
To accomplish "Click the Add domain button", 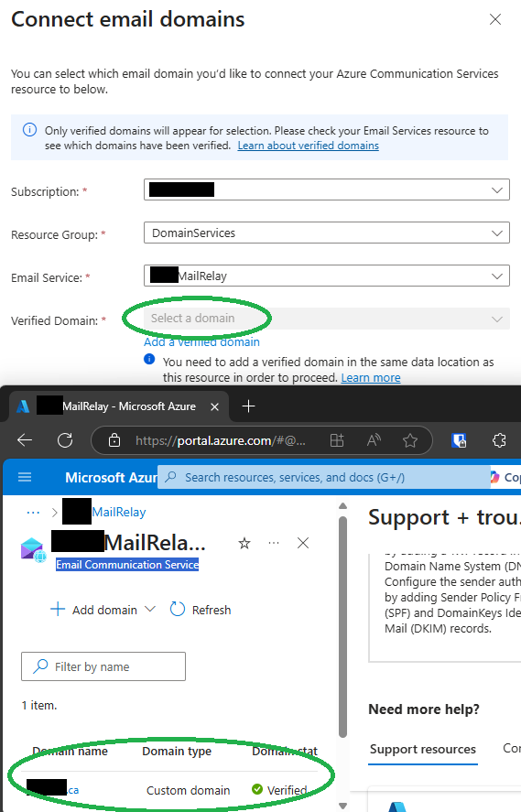I will tap(93, 610).
